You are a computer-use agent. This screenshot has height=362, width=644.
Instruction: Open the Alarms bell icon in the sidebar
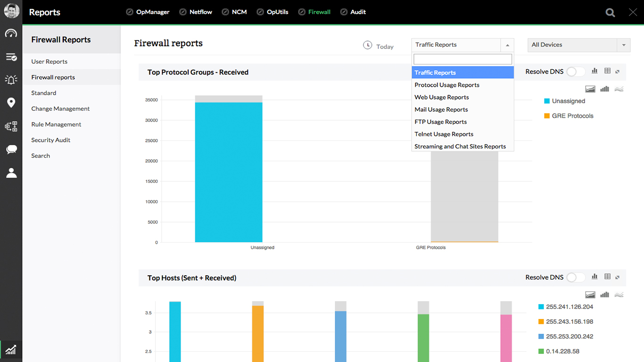click(x=11, y=80)
